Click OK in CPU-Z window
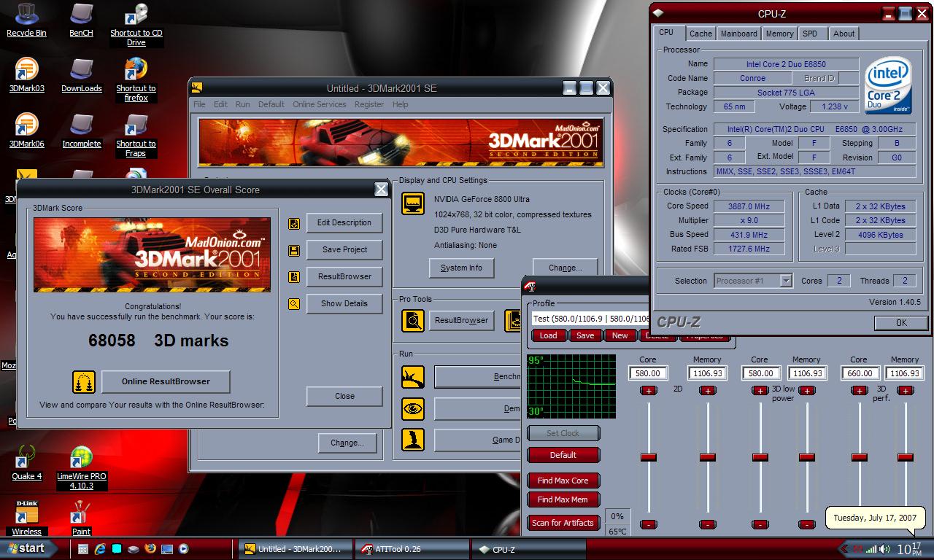 click(x=901, y=323)
